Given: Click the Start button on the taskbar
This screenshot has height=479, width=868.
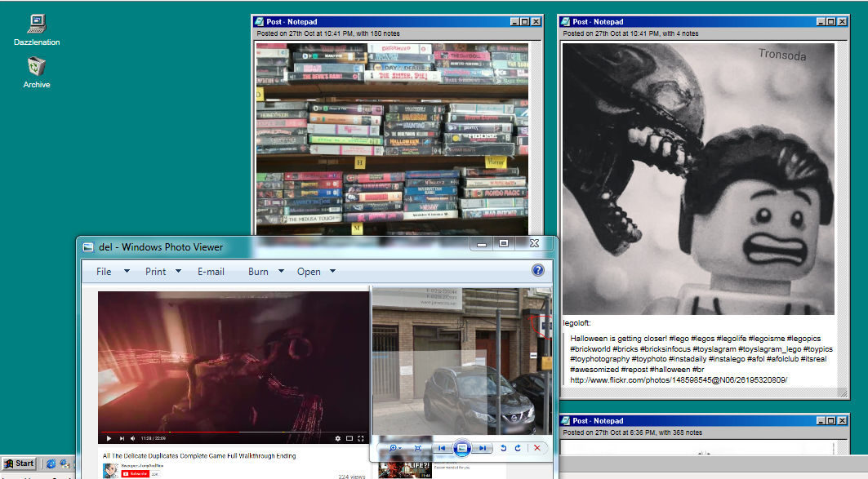Looking at the screenshot, I should coord(20,463).
